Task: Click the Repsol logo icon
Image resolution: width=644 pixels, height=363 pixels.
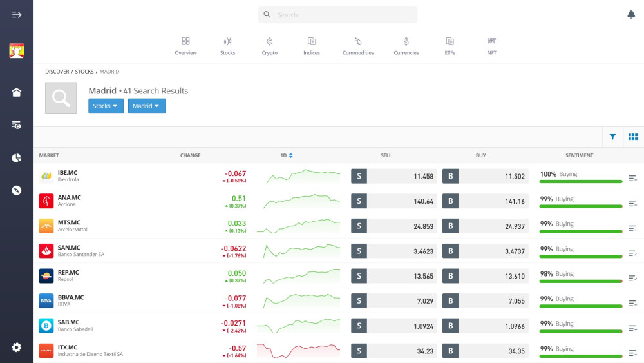Action: [x=46, y=276]
